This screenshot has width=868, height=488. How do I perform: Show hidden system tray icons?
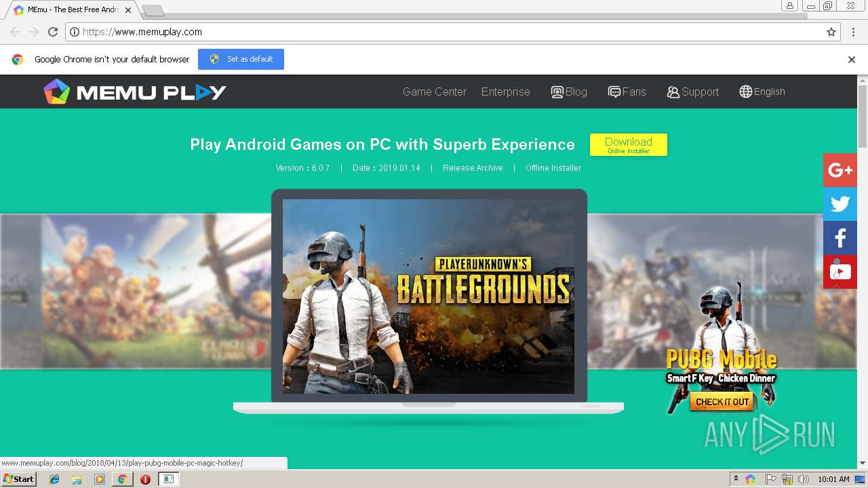pyautogui.click(x=736, y=479)
